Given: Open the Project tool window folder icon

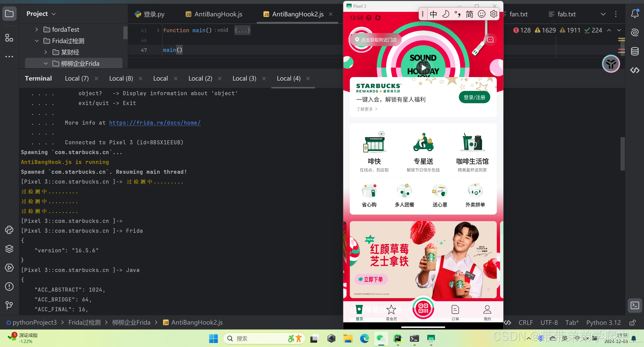Looking at the screenshot, I should point(9,14).
